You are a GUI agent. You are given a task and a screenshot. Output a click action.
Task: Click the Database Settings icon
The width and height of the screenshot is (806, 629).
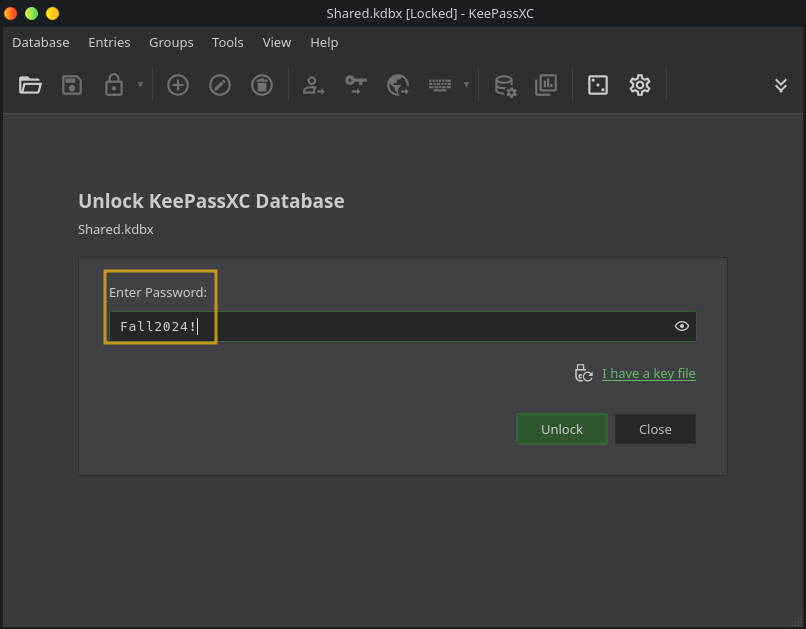coord(505,86)
